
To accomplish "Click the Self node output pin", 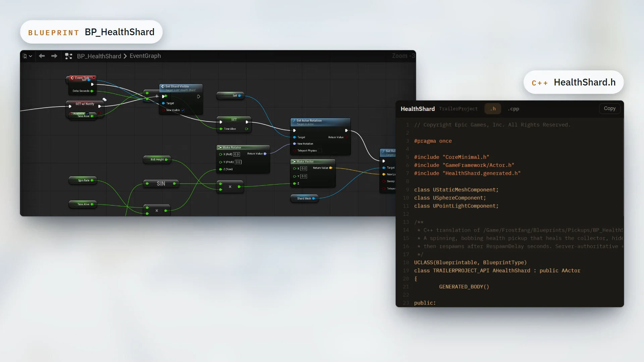I will pos(239,96).
